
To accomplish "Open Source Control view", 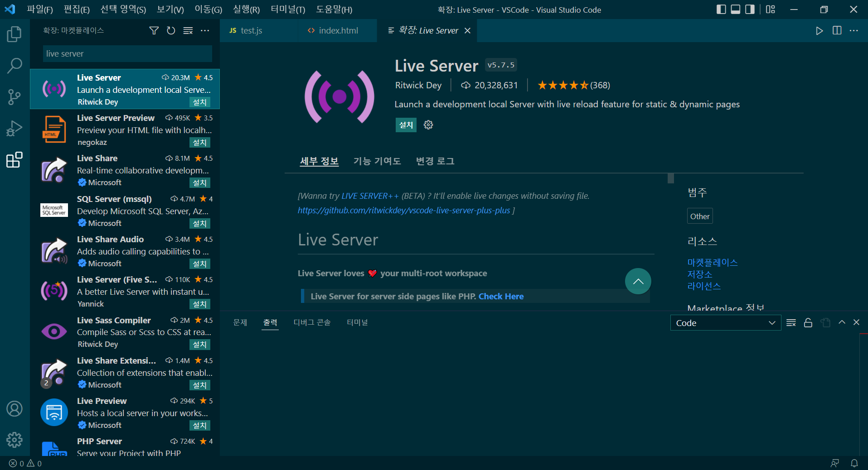I will (15, 97).
